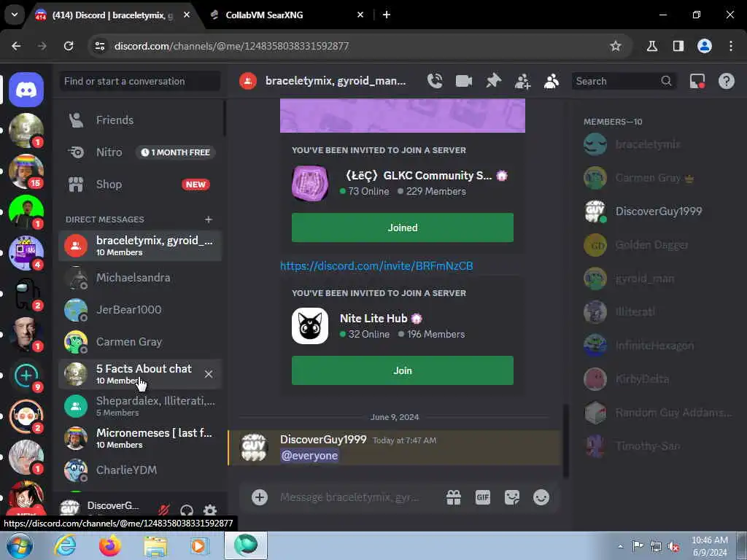Open JerBear1000 direct message
Screen dimensions: 747x560
[x=140, y=309]
